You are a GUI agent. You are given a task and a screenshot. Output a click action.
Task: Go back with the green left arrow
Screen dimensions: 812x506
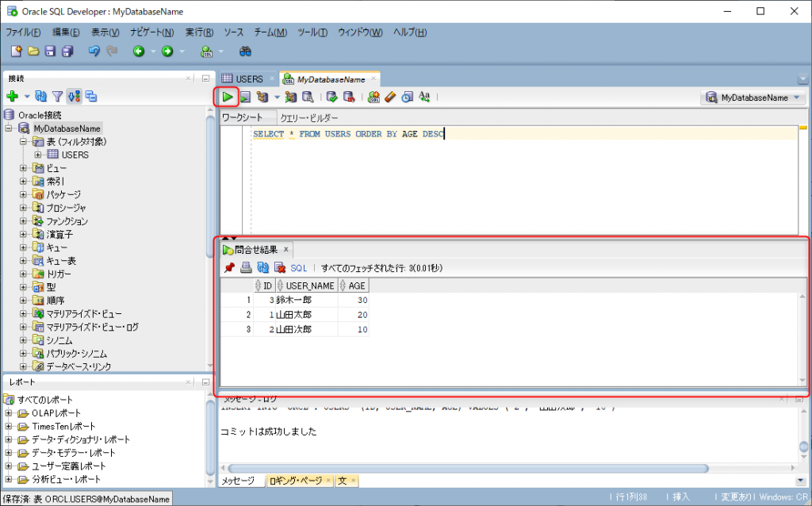pyautogui.click(x=138, y=52)
